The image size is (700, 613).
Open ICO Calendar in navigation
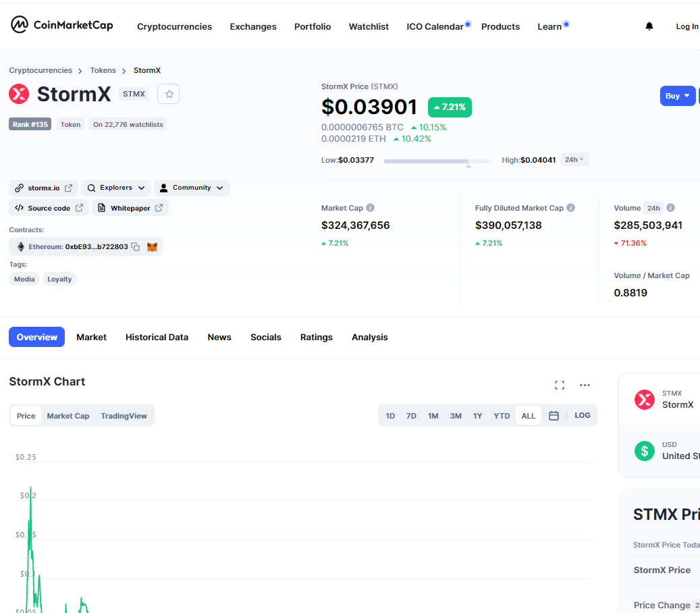pyautogui.click(x=435, y=26)
